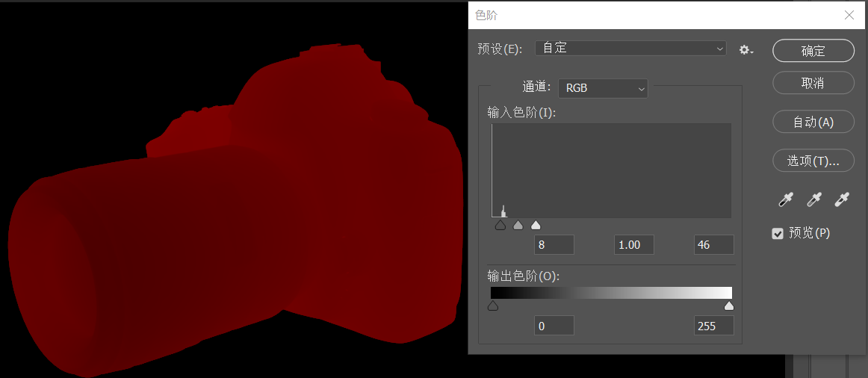The image size is (868, 378).
Task: Close the 色阶 dialog with the X
Action: click(849, 15)
